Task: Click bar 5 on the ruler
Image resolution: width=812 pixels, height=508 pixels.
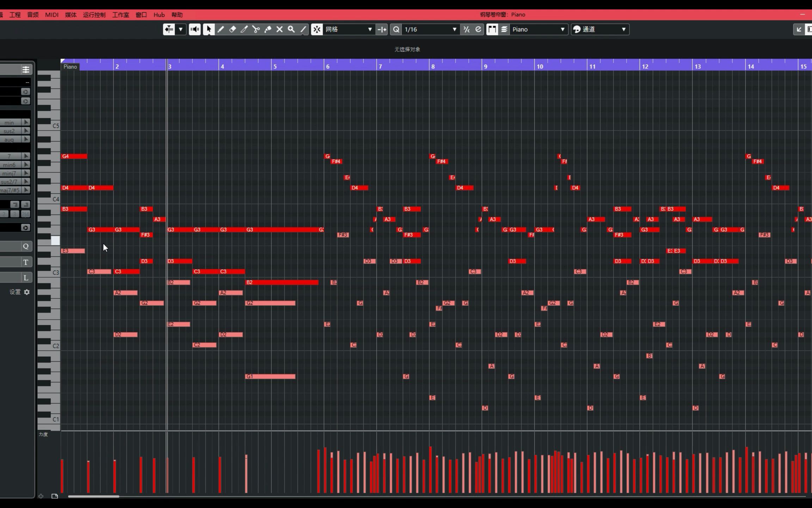Action: pyautogui.click(x=275, y=66)
